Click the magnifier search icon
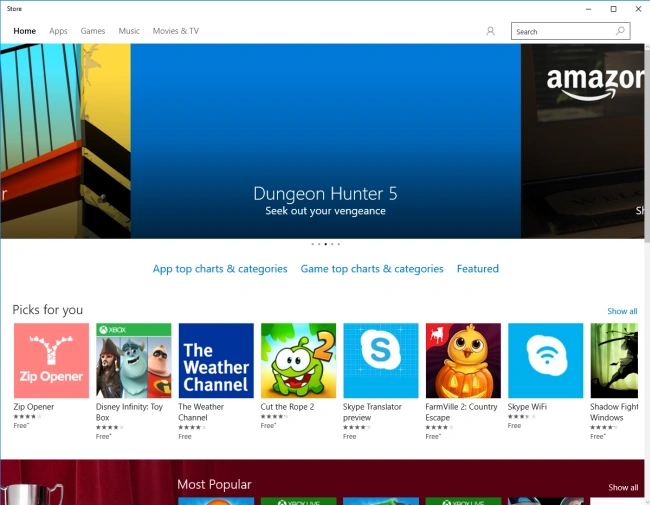The width and height of the screenshot is (650, 505). coord(620,31)
